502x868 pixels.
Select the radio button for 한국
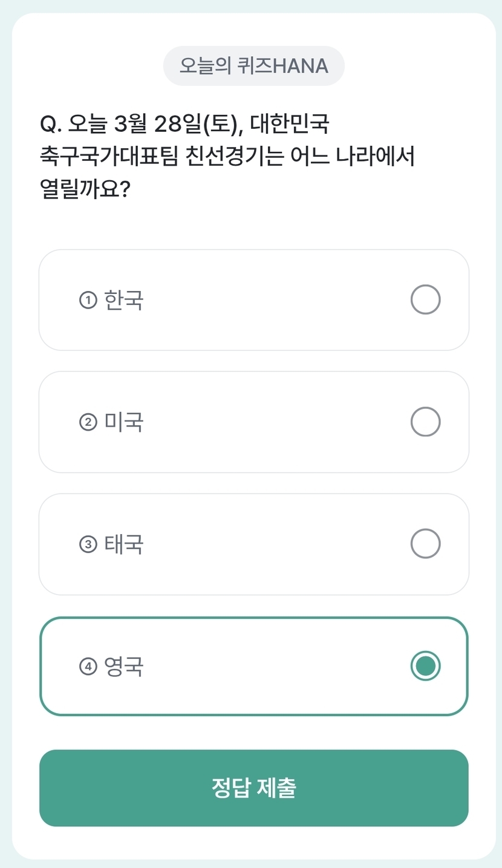pos(425,300)
